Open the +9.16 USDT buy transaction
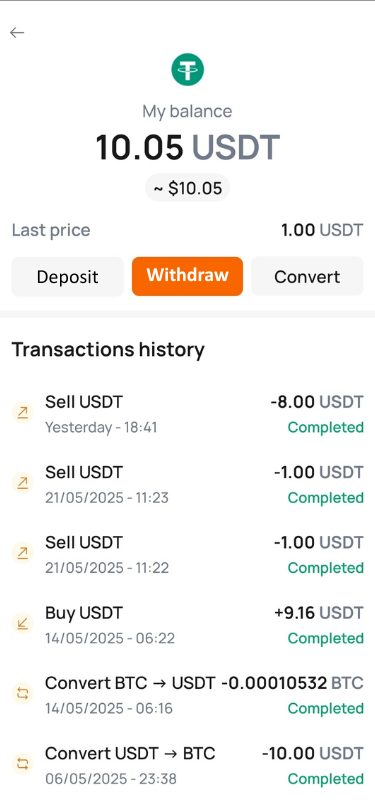 click(x=188, y=625)
